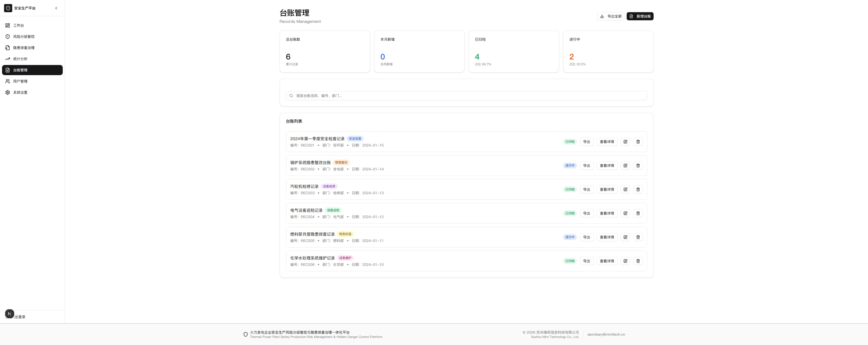Delete 燃料部月度隐患排查记录 via trash icon
This screenshot has height=345, width=868.
[x=638, y=237]
